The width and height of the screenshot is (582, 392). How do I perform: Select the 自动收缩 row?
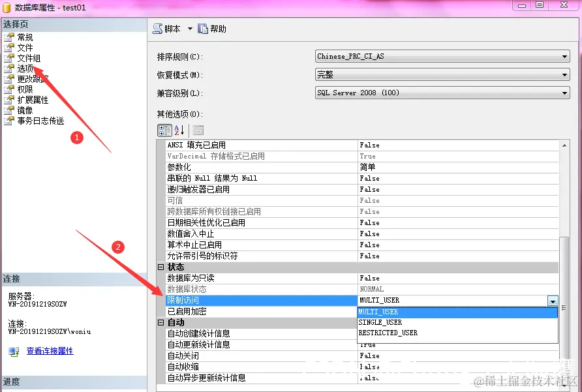tap(362, 367)
